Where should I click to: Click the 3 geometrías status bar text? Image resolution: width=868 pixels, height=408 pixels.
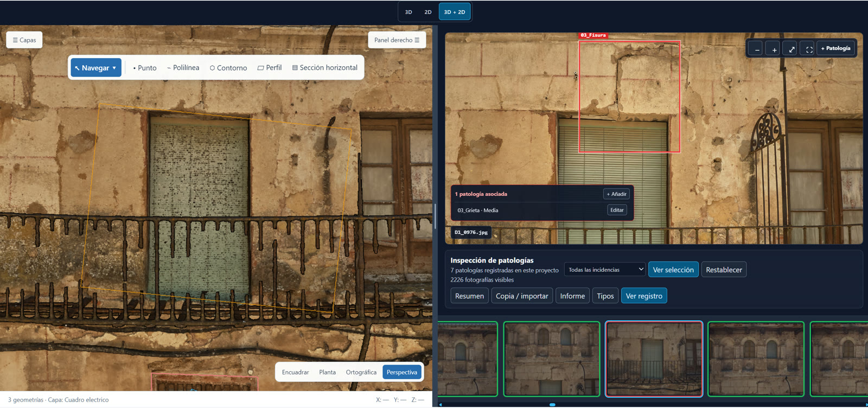[x=58, y=400]
